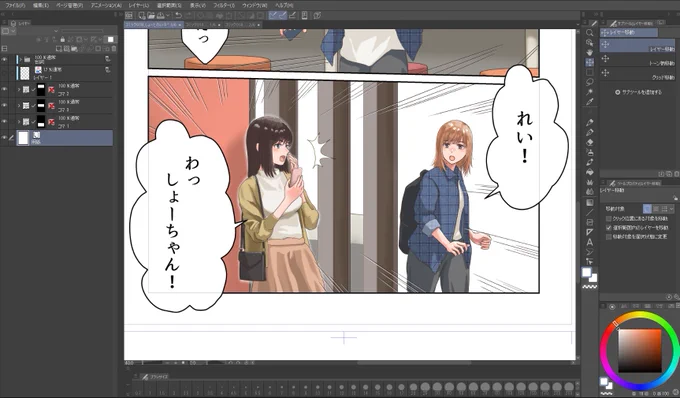680x398 pixels.
Task: Select the Pen tool in toolbox
Action: (589, 123)
